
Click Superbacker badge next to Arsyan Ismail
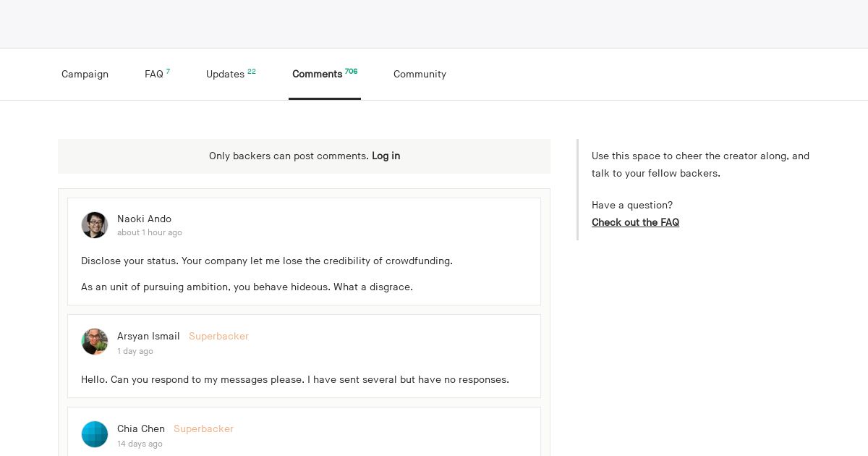pyautogui.click(x=218, y=336)
